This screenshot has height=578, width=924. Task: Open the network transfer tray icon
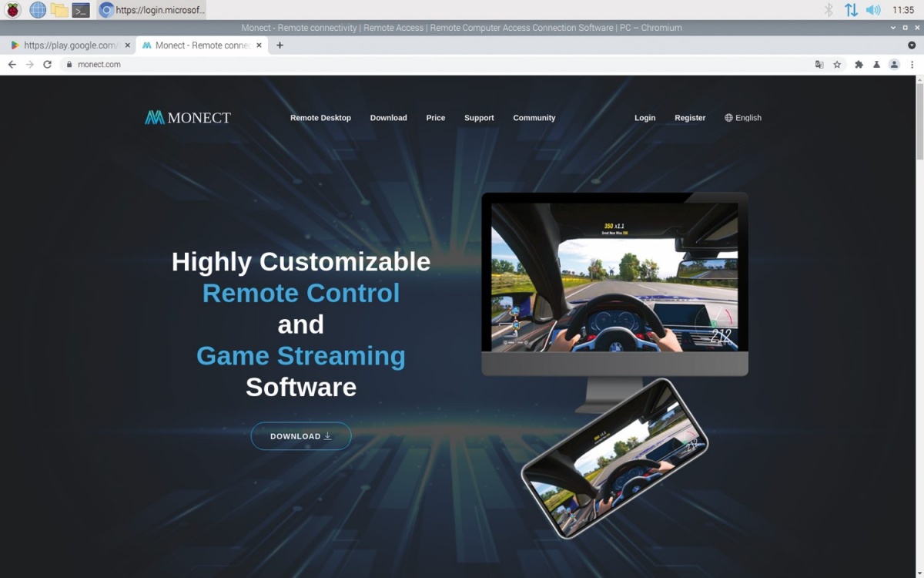(x=851, y=10)
